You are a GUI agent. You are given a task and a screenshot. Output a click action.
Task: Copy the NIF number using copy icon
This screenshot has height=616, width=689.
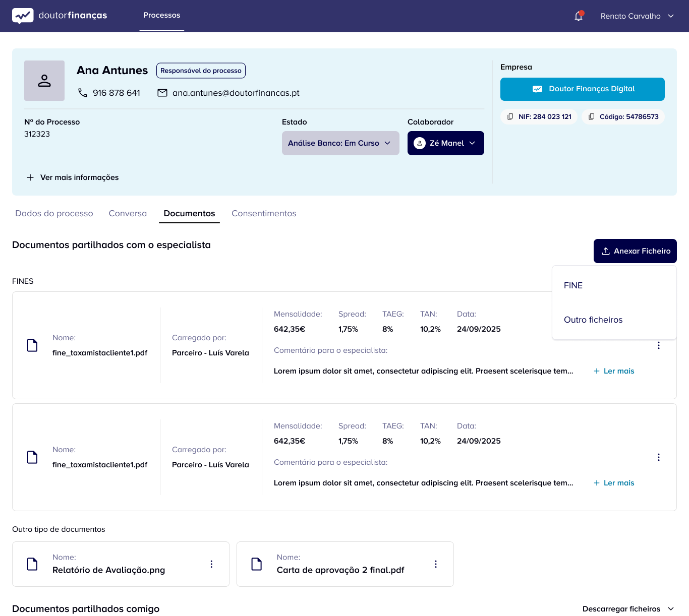[510, 116]
